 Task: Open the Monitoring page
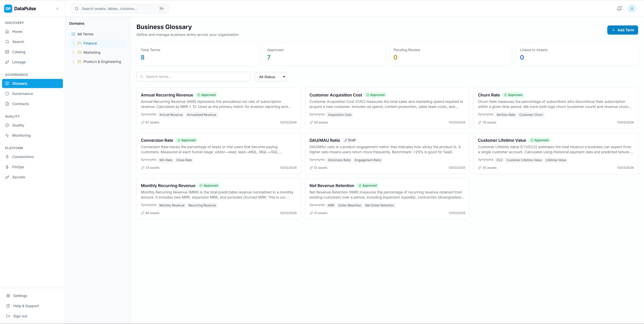tap(21, 135)
